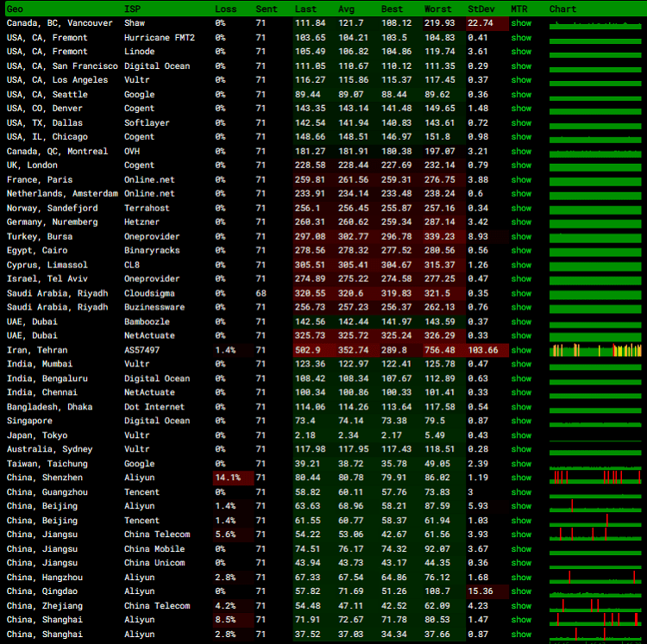
Task: Select the 'Terrahost' ISP cell
Action: tap(147, 209)
